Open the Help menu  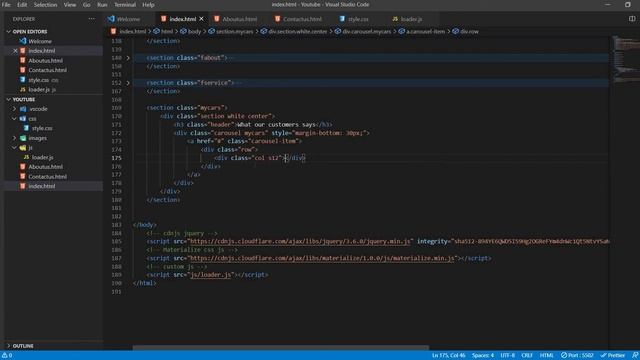[148, 4]
